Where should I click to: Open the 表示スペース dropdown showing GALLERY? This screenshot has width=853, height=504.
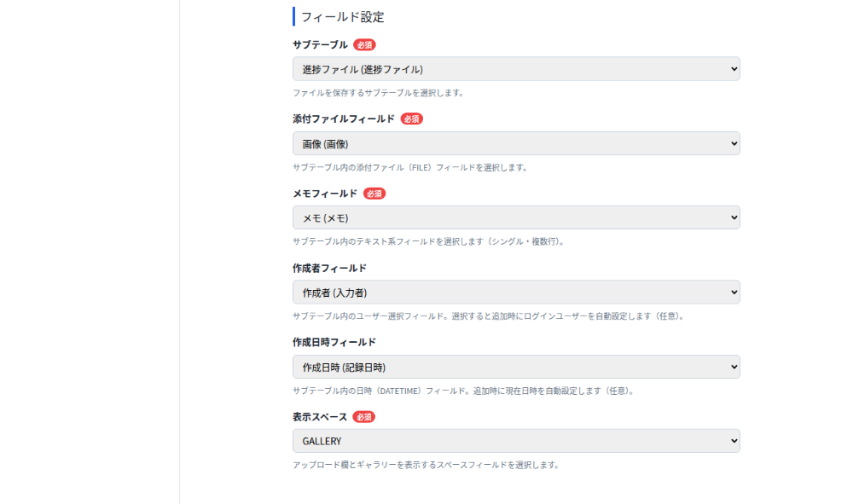[516, 441]
